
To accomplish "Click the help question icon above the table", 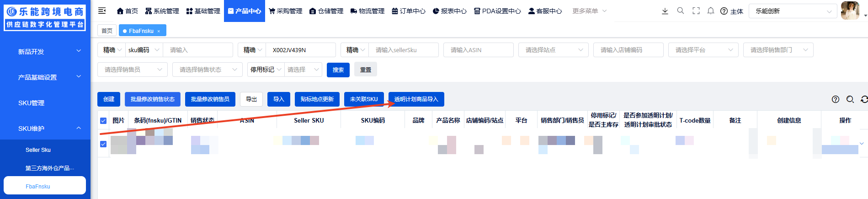I will [835, 99].
